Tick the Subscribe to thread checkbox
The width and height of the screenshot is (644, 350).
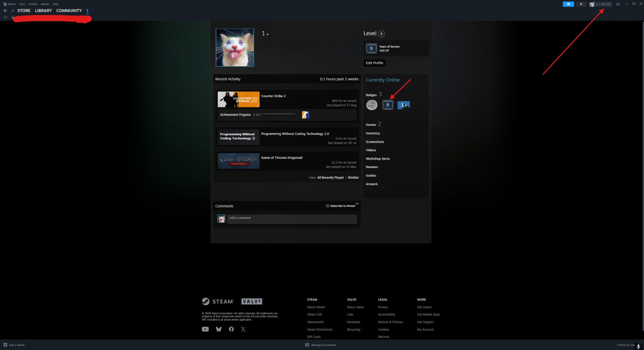point(328,206)
